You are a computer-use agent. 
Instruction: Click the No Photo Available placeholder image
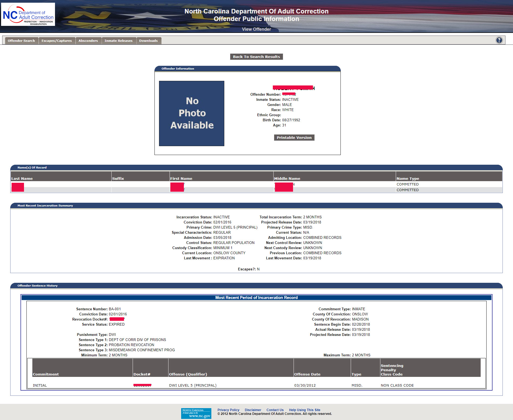[x=192, y=113]
